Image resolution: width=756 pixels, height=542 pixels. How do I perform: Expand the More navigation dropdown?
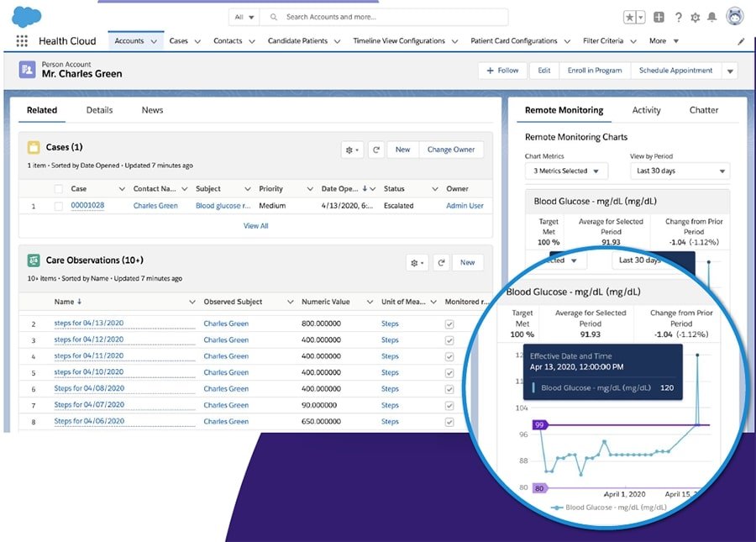[x=662, y=40]
